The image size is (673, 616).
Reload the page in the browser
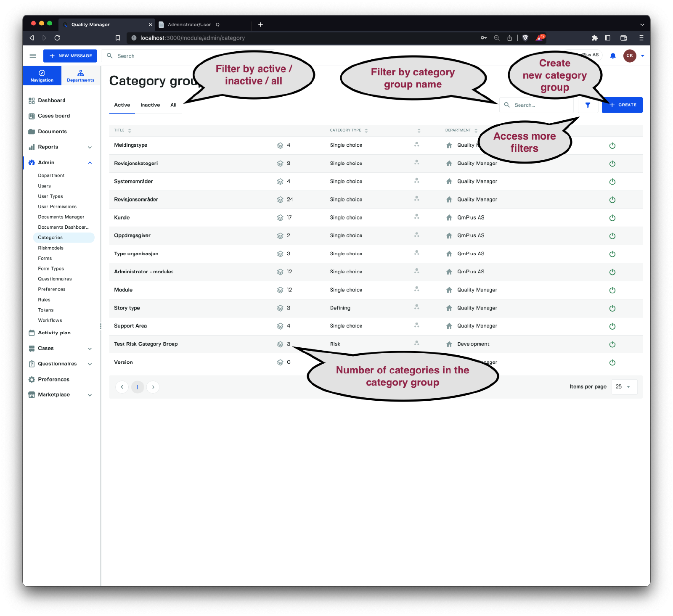pos(57,38)
